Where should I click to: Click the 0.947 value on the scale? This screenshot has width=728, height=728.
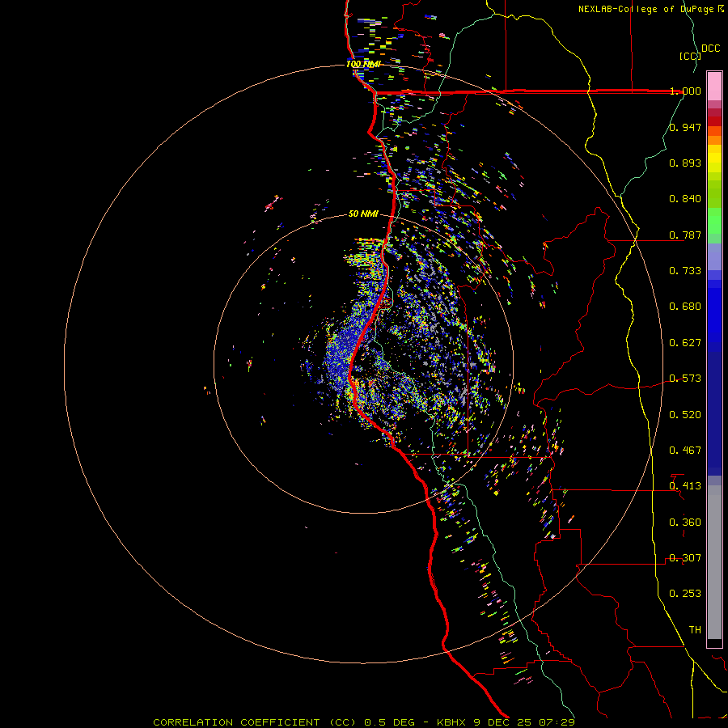coord(685,127)
